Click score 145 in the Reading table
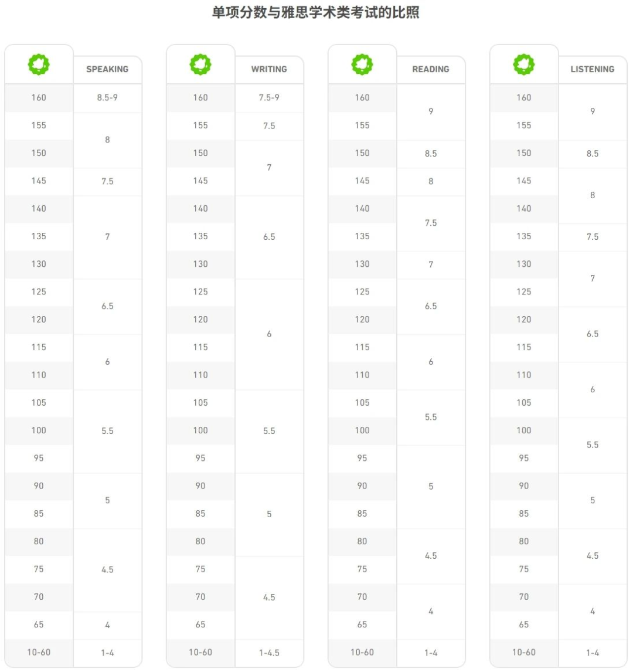Screen dimensions: 633x672 point(362,181)
